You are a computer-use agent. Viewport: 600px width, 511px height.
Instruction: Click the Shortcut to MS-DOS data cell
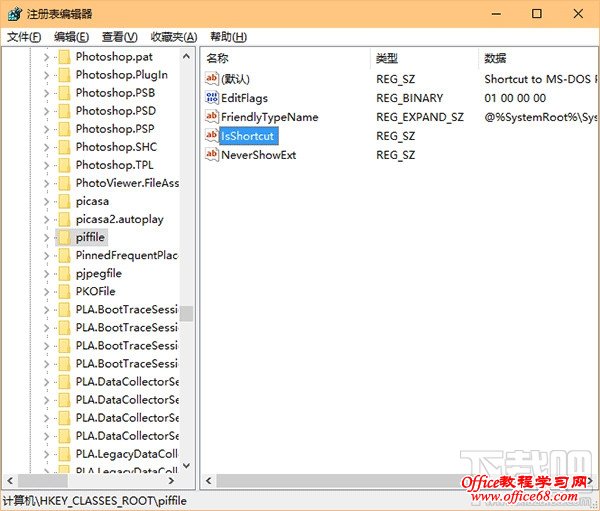point(540,79)
